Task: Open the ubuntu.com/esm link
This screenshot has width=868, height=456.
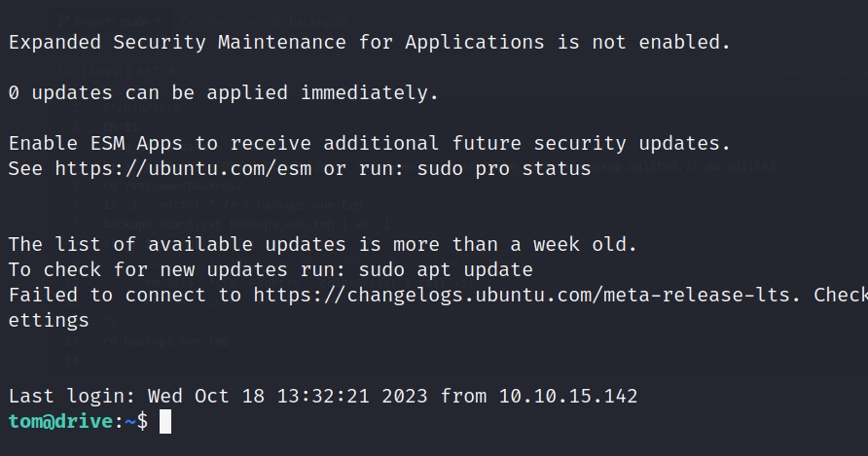Action: 170,169
